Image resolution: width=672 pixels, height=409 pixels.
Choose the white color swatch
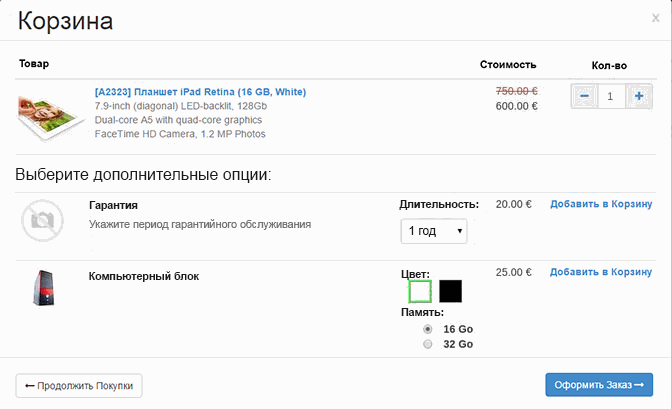[x=420, y=292]
